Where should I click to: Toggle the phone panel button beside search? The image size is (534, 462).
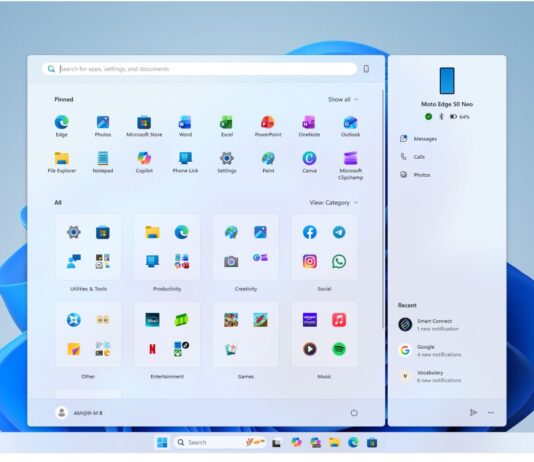tap(366, 69)
